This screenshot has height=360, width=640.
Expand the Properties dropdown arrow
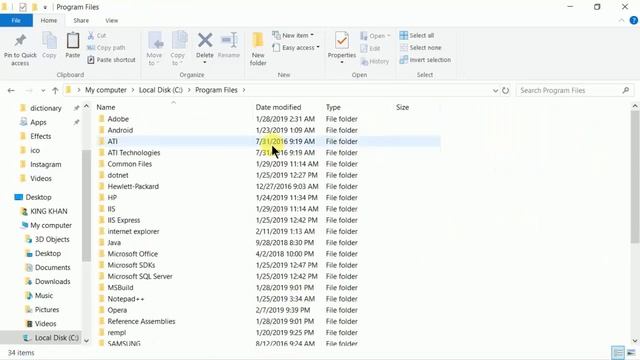pyautogui.click(x=342, y=62)
